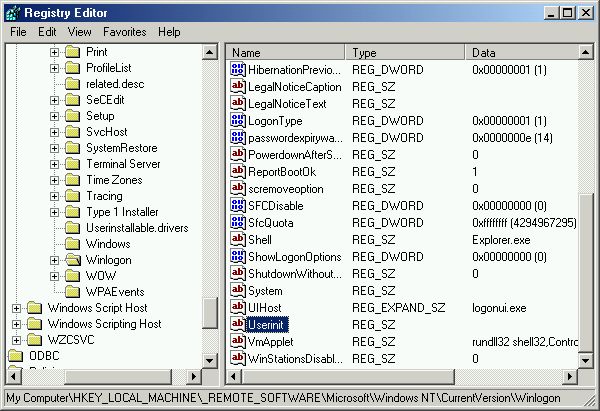Click the Windows folder icon in tree
600x411 pixels.
pyautogui.click(x=72, y=244)
